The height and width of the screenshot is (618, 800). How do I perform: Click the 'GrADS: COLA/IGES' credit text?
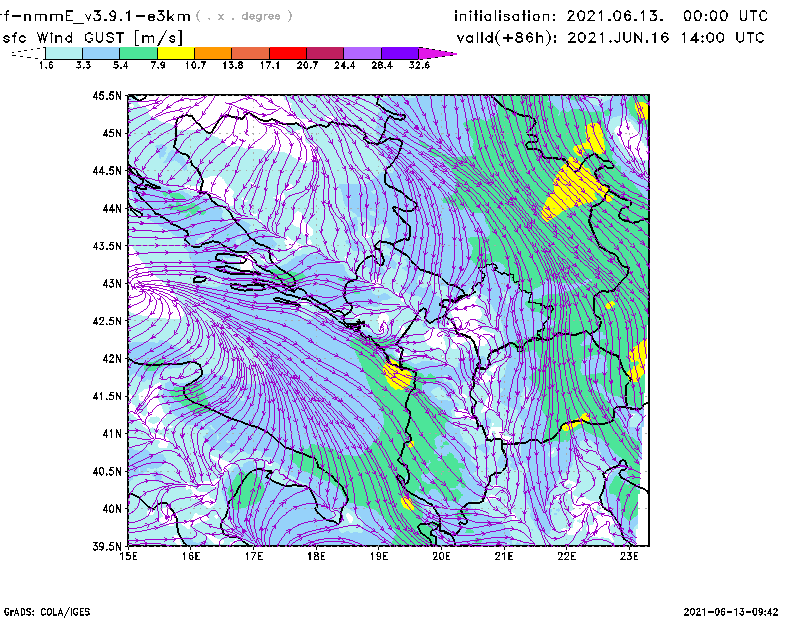click(x=47, y=612)
